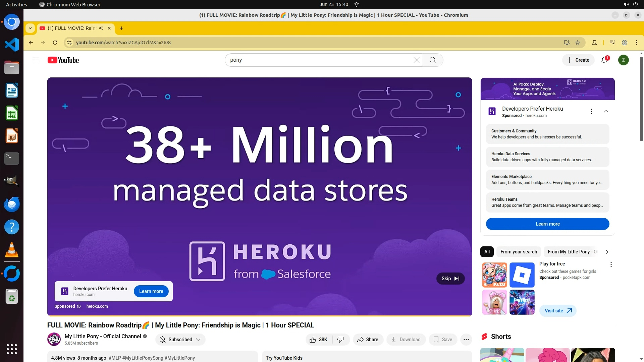Open the YouTube hamburger guide menu
This screenshot has height=362, width=644.
36,60
